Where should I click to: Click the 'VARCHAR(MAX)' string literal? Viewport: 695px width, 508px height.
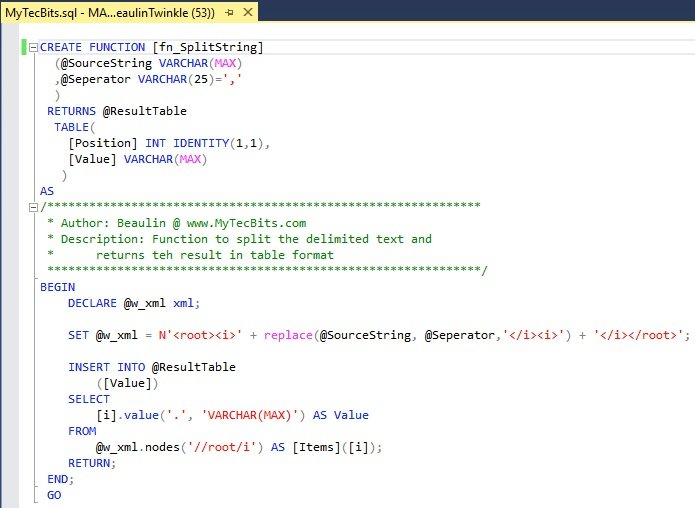(x=250, y=415)
